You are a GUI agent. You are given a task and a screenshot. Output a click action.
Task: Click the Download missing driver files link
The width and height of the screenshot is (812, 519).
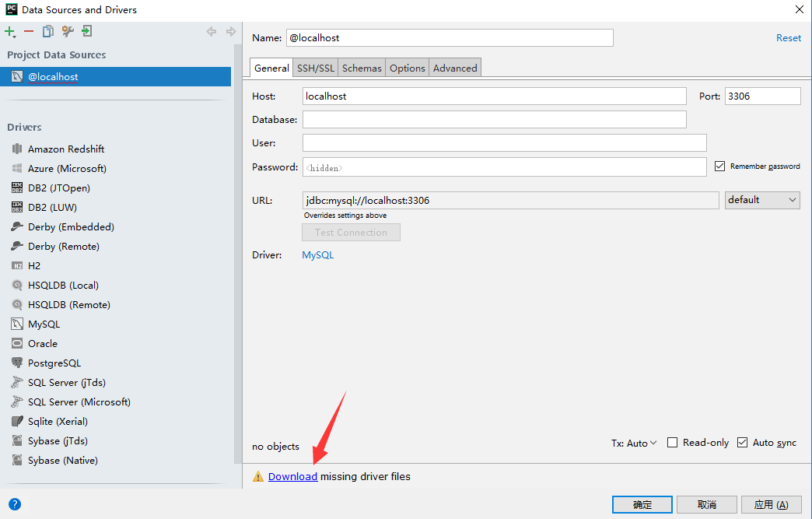point(292,476)
